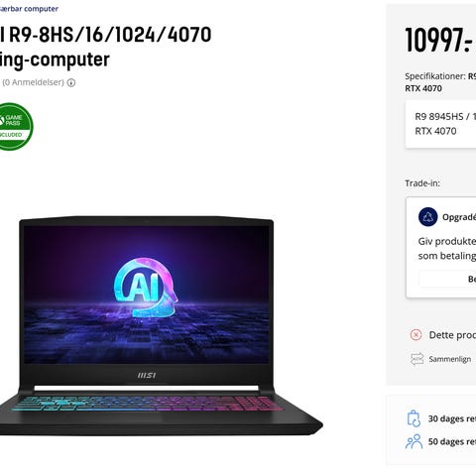Open the MSI laptop product image
This screenshot has width=476, height=476.
tap(161, 325)
